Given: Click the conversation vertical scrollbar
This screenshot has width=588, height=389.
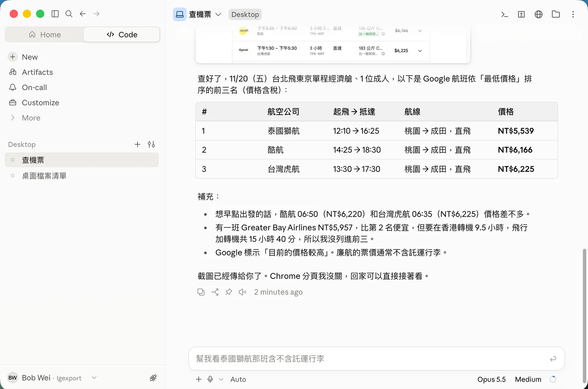Looking at the screenshot, I should 584,316.
